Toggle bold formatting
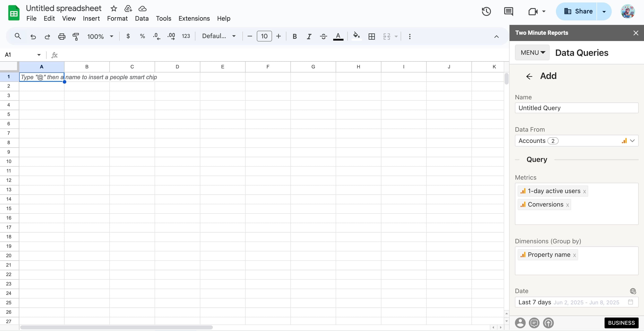Screen dimensions: 644x331 [x=294, y=37]
